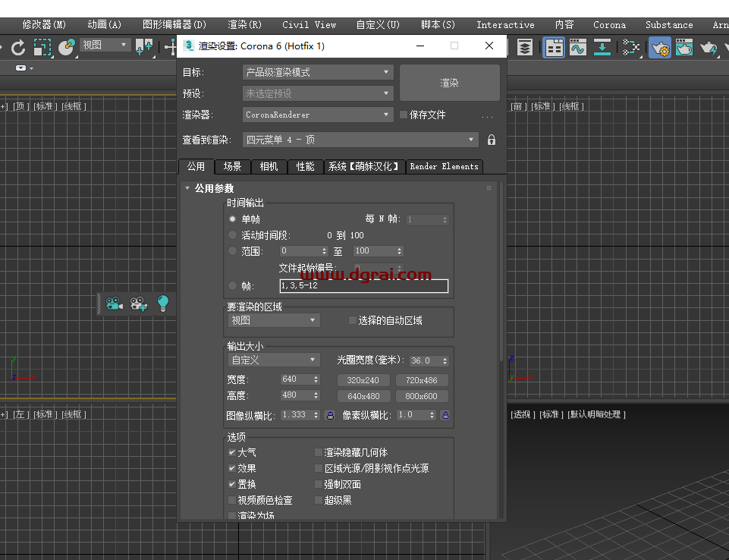Enable the 保存文件 checkbox
The height and width of the screenshot is (560, 729).
(x=404, y=115)
